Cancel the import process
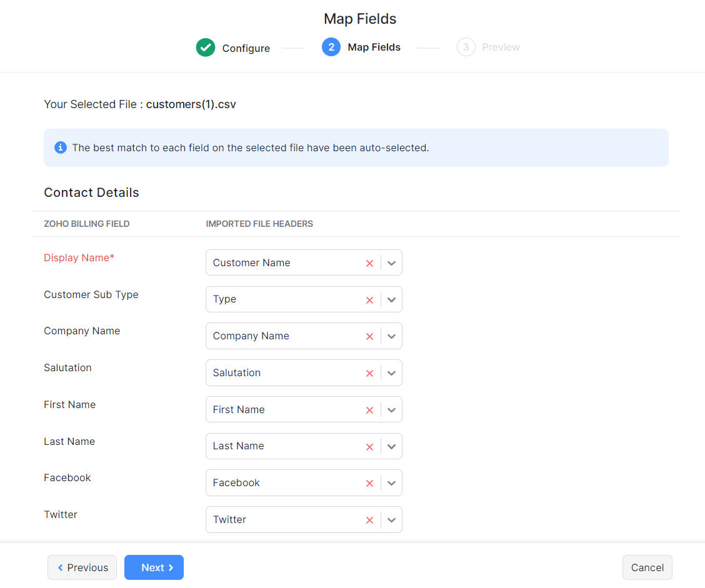705x588 pixels. [647, 567]
